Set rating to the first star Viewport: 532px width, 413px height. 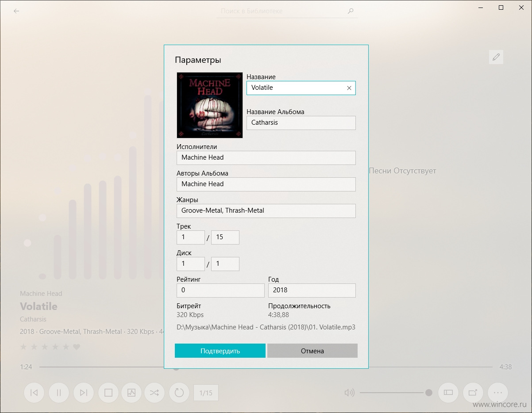click(x=23, y=347)
